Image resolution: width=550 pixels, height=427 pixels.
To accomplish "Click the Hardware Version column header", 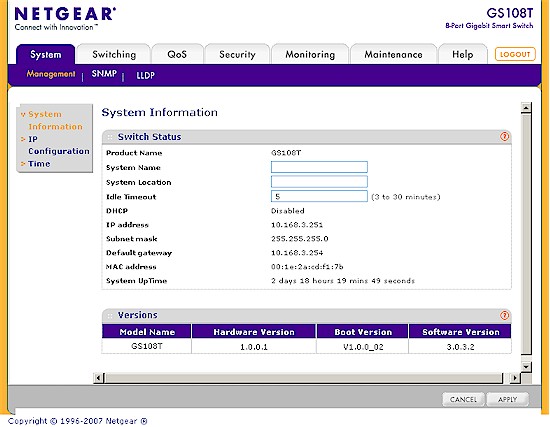I will tap(254, 332).
